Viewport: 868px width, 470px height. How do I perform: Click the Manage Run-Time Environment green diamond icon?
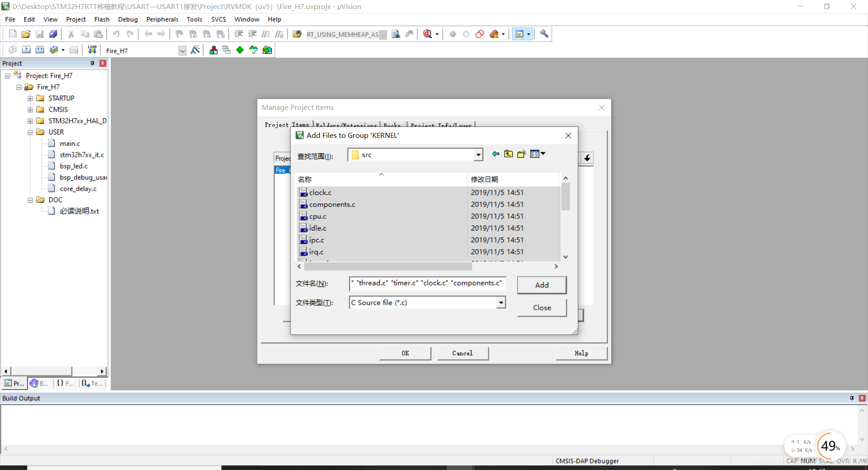click(x=240, y=50)
